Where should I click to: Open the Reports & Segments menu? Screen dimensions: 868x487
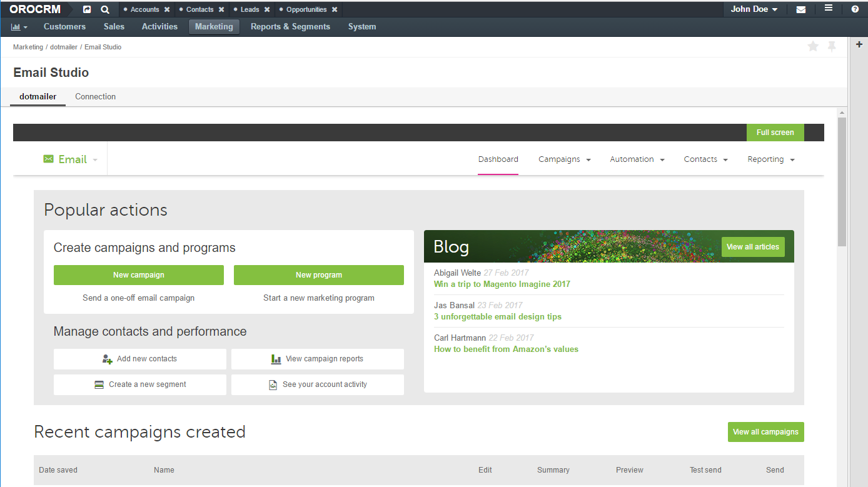(290, 27)
